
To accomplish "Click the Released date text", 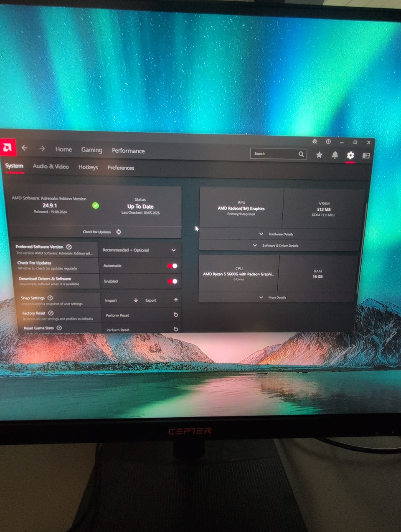I will (x=50, y=212).
